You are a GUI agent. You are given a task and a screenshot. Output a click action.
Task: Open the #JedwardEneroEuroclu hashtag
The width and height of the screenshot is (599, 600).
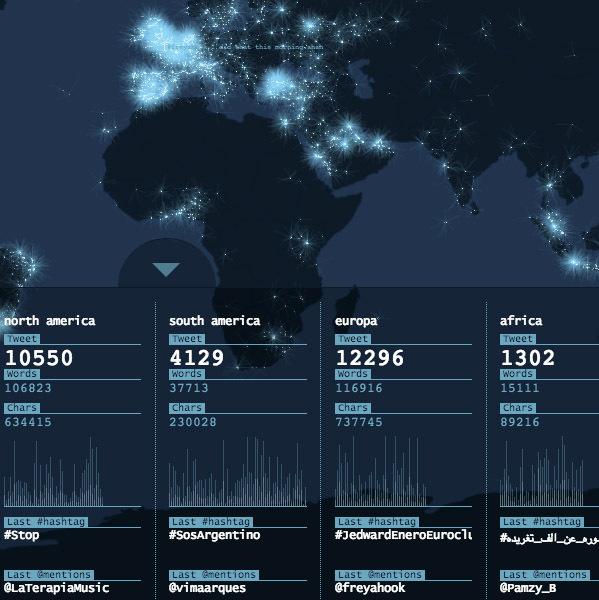403,535
